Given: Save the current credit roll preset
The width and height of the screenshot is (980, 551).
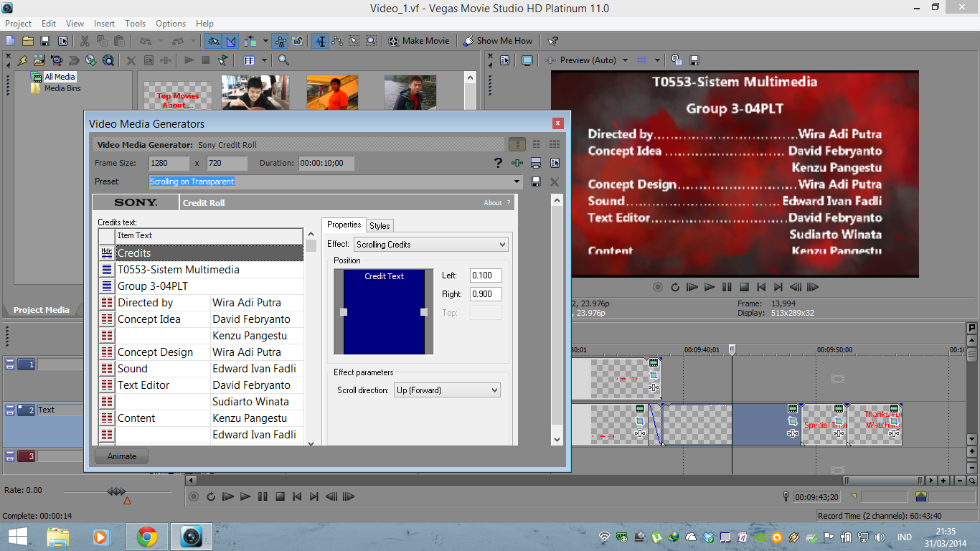Looking at the screenshot, I should [536, 182].
